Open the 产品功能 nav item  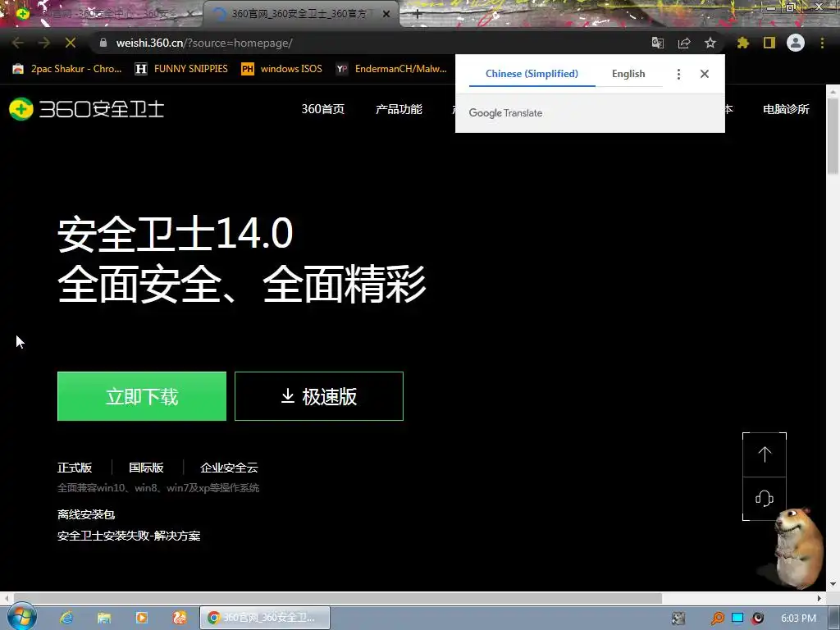coord(399,109)
